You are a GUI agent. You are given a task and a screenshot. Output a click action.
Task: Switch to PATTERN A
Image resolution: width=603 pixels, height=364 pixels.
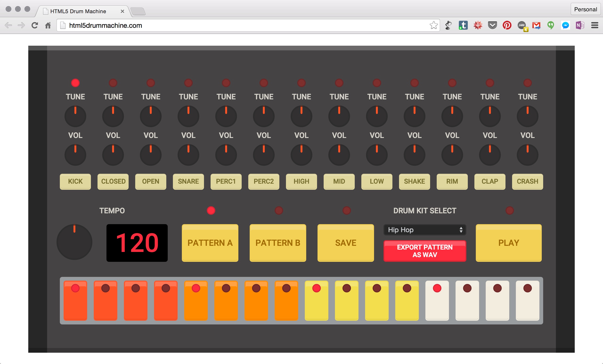(x=210, y=243)
